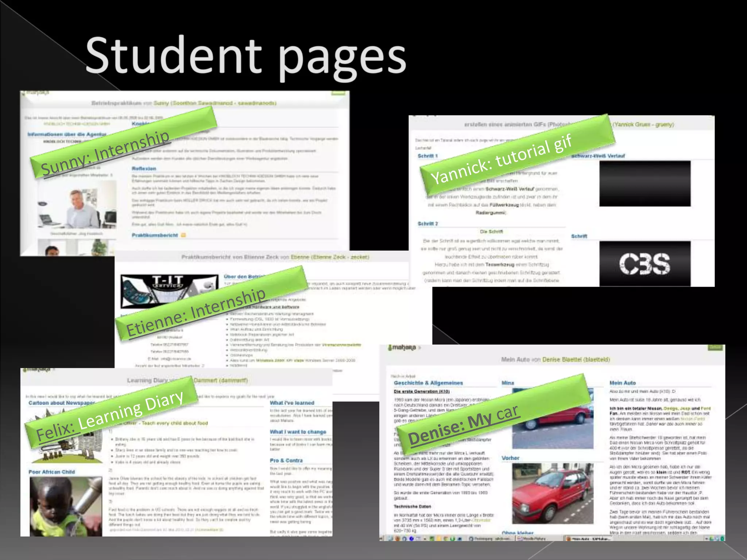Viewport: 747px width, 560px height.
Task: Open the 'Mein Auto' window in taskbar
Action: coord(588,538)
